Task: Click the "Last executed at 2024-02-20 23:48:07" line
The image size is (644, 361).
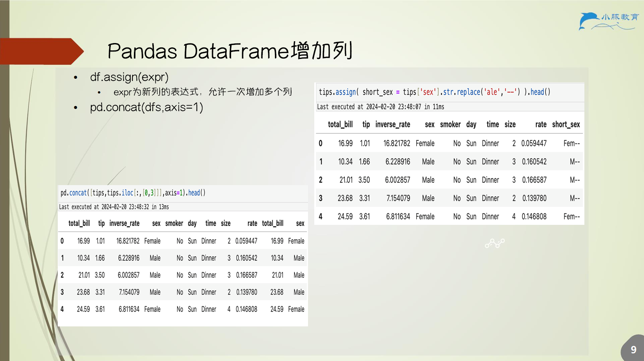Action: [x=381, y=107]
